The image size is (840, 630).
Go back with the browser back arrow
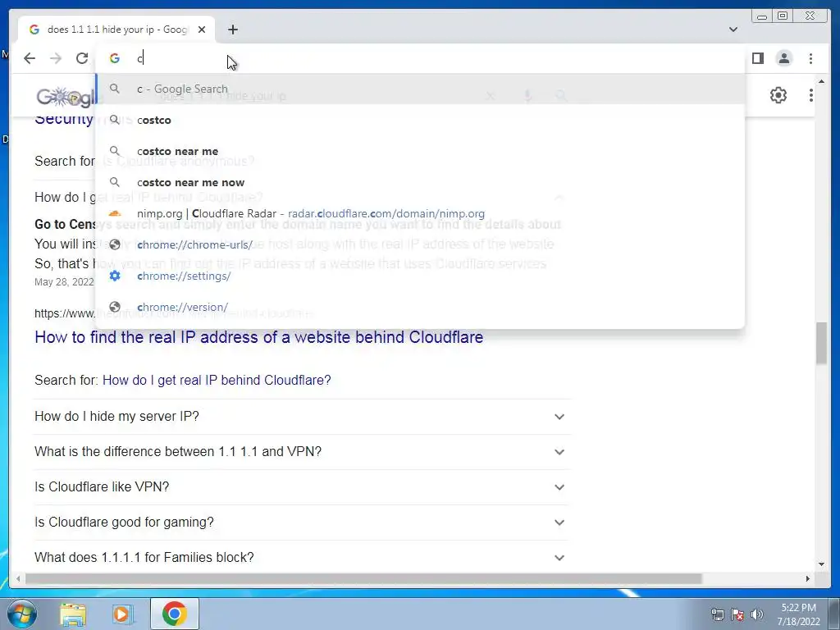[x=30, y=58]
